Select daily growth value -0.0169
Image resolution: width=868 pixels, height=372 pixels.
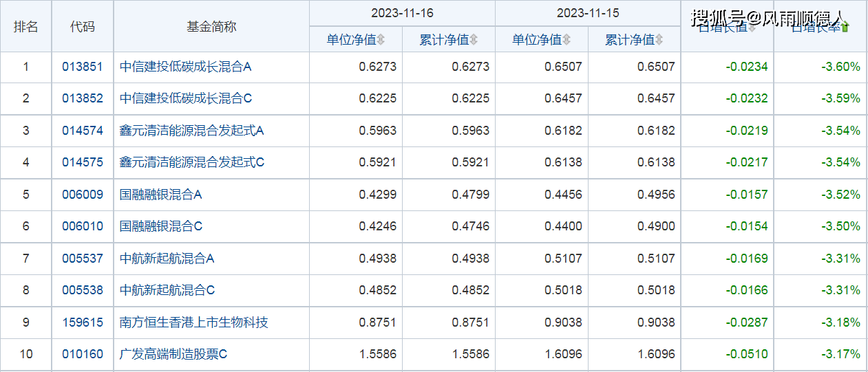coord(747,259)
